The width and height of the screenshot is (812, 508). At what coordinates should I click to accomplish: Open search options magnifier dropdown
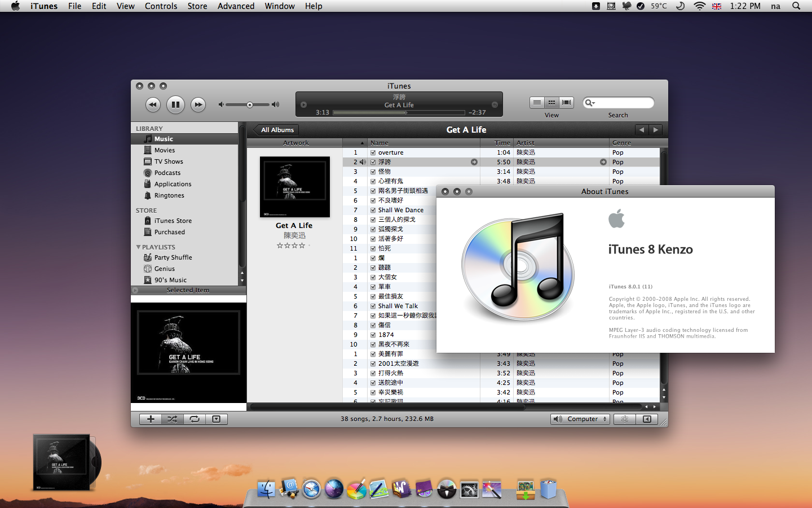(x=590, y=103)
